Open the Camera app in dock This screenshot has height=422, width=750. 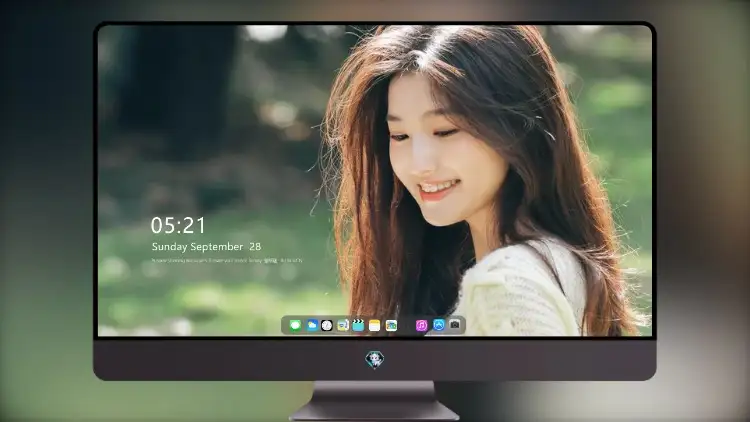(x=455, y=325)
